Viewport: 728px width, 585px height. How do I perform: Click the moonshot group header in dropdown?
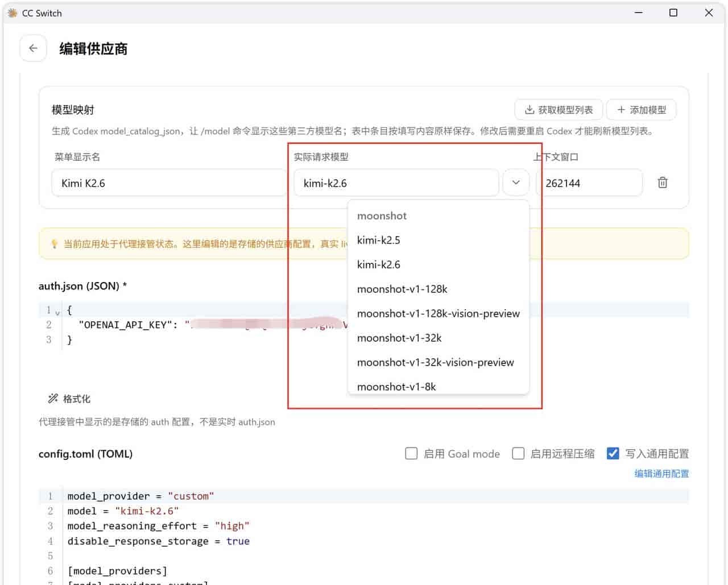382,215
